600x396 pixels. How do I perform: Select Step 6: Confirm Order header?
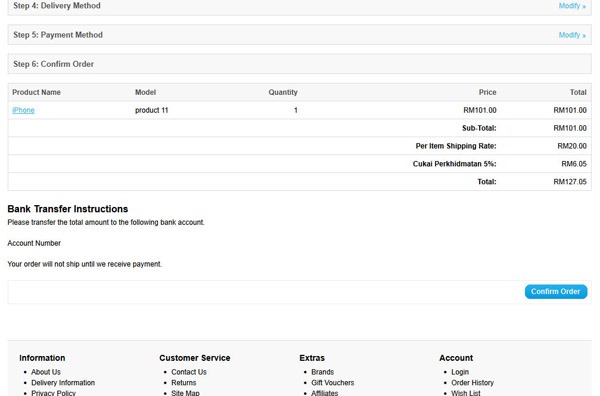299,64
